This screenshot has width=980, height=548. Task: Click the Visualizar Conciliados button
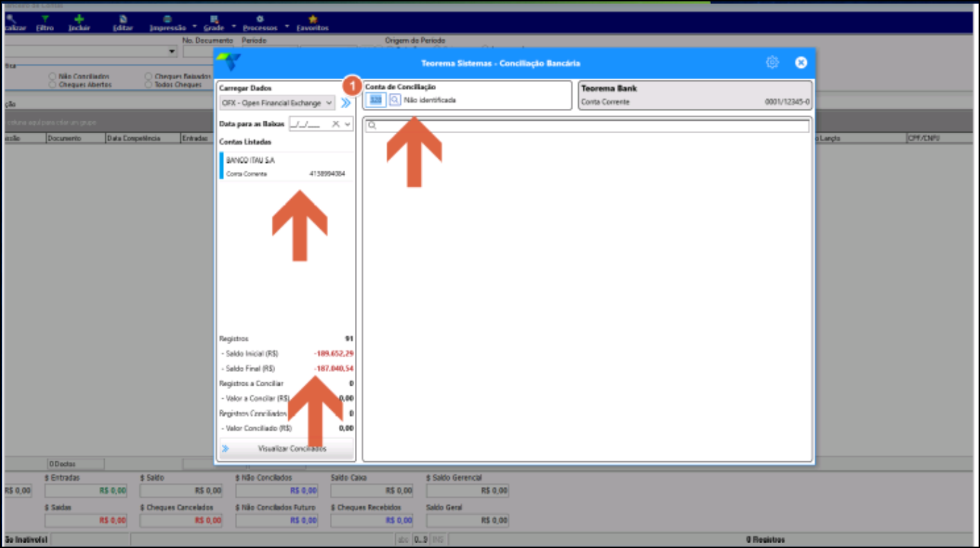(286, 449)
